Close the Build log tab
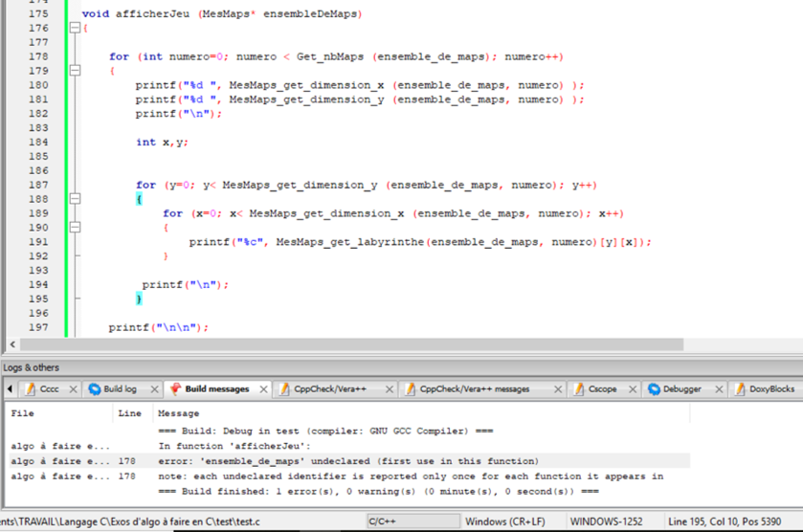 pyautogui.click(x=153, y=389)
